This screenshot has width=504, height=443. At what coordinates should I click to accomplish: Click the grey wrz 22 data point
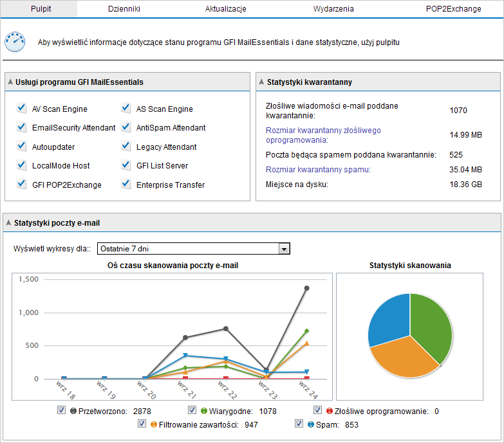coord(226,329)
